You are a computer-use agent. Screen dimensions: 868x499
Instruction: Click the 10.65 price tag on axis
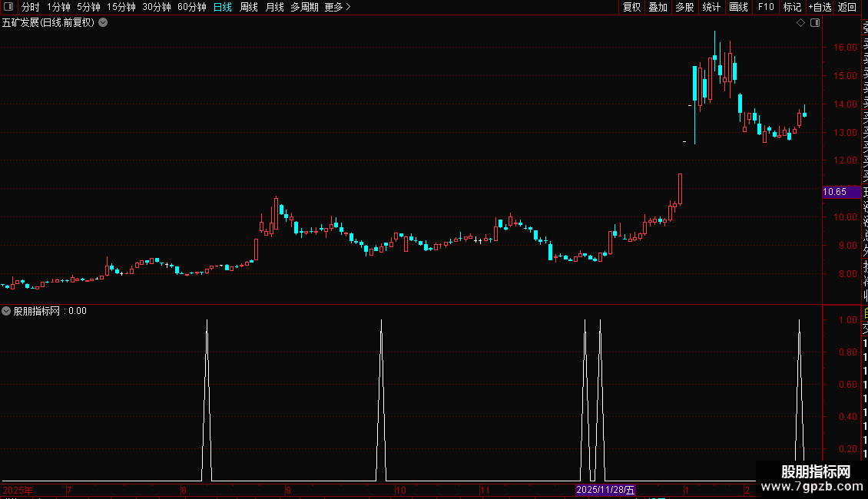(841, 192)
